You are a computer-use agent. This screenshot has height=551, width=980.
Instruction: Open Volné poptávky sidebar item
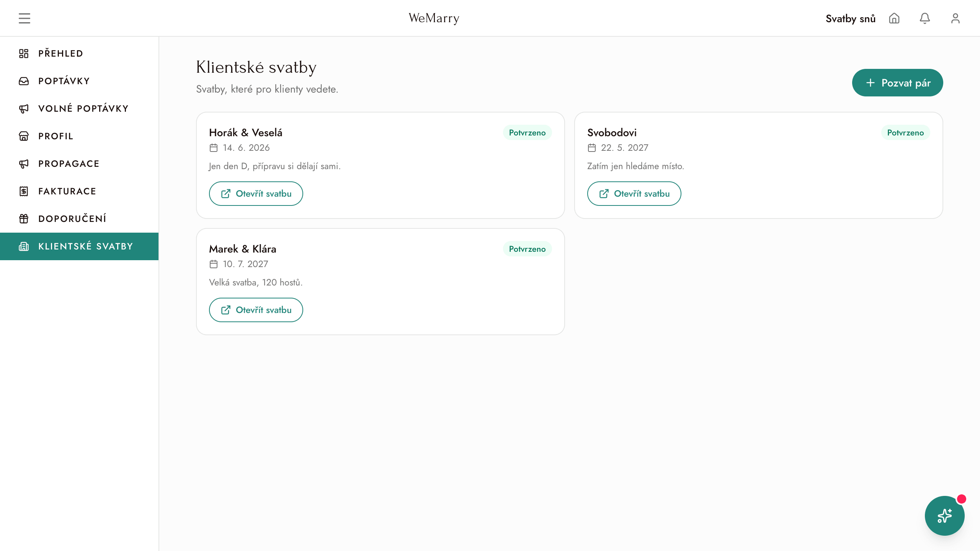(79, 109)
